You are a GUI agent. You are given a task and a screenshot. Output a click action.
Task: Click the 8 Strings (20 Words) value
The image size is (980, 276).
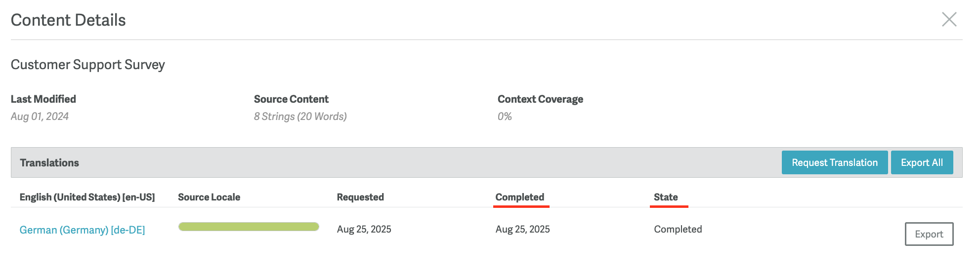pyautogui.click(x=300, y=117)
